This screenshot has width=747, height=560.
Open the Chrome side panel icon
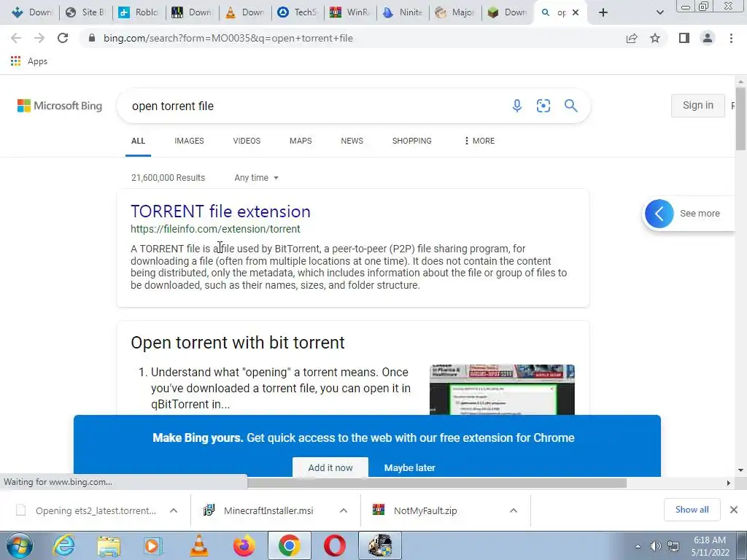tap(684, 38)
